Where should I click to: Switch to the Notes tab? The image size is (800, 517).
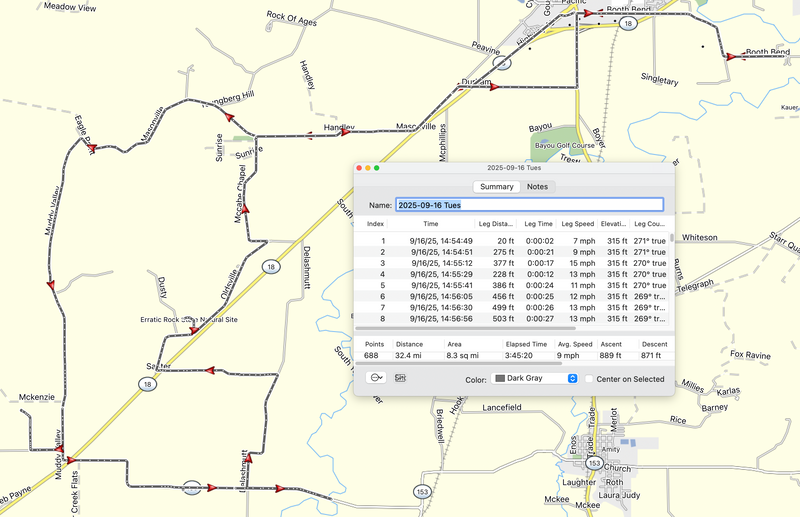click(537, 187)
